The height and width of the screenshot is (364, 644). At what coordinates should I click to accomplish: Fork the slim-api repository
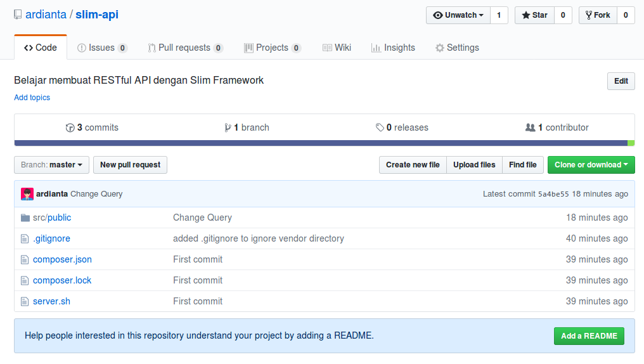coord(598,15)
